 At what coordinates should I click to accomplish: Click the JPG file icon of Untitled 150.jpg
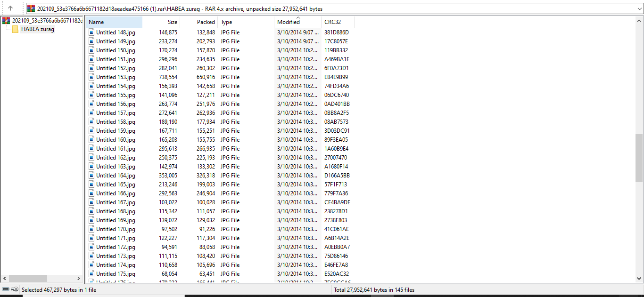[91, 50]
